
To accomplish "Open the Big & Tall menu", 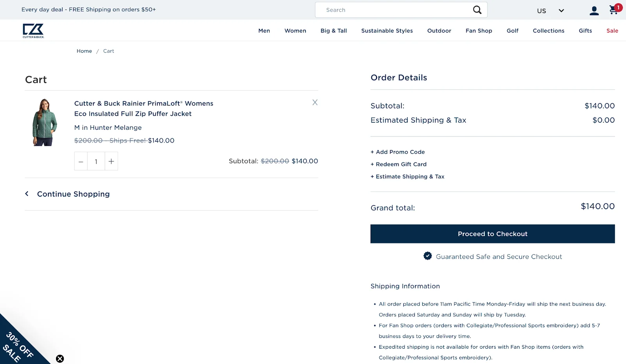I will coord(334,30).
